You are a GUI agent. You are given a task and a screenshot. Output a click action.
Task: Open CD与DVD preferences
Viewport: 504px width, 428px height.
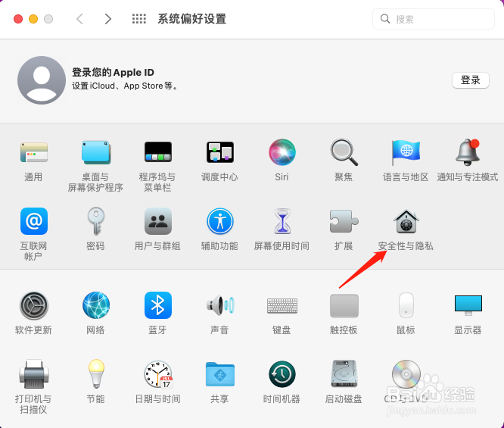pos(406,374)
